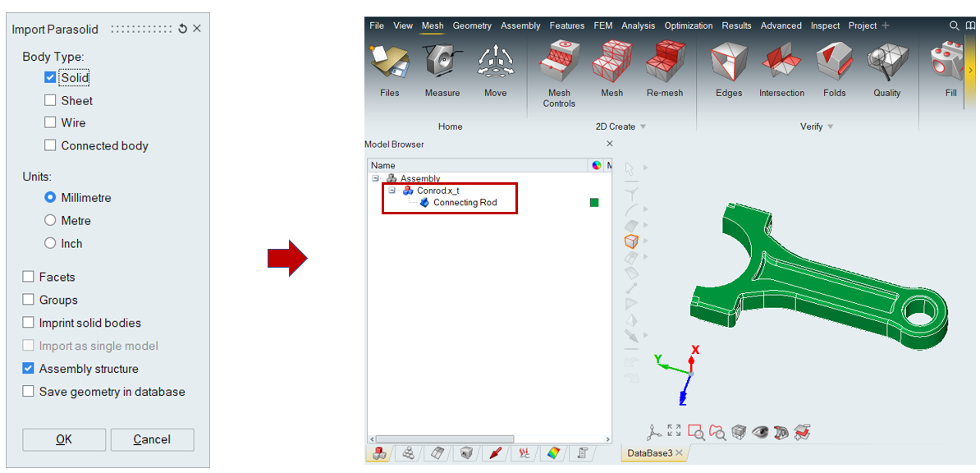This screenshot has height=473, width=980.
Task: Click green color swatch for Connecting Rod
Action: pos(594,203)
